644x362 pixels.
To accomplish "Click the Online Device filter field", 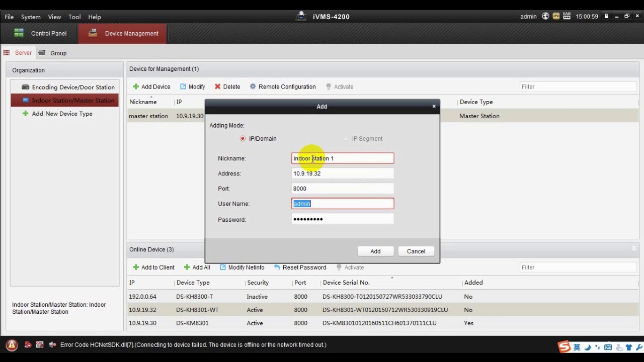I will click(578, 267).
